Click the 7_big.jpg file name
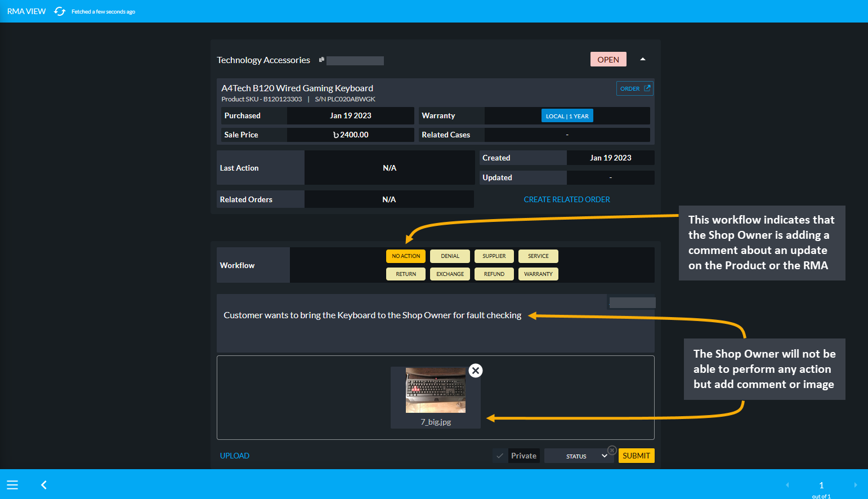This screenshot has width=868, height=499. tap(436, 422)
